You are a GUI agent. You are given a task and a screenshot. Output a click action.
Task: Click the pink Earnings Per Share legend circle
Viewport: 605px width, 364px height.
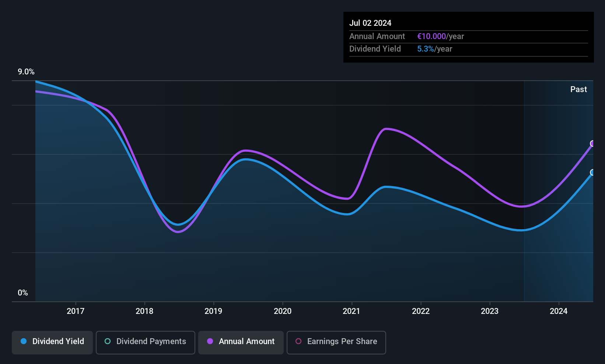pos(298,341)
